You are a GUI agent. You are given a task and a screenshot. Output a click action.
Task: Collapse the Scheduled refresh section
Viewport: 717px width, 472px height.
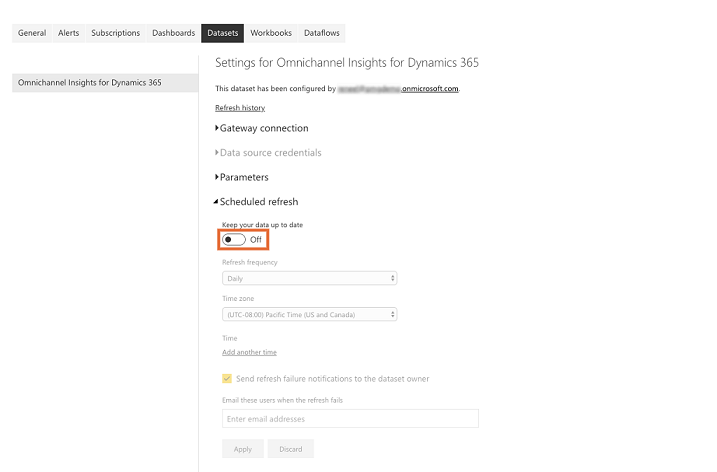(256, 202)
